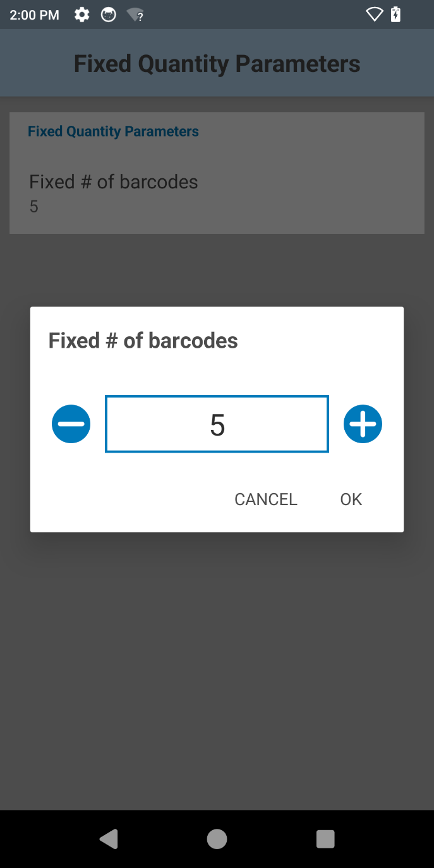Confirm the dialog with OK
This screenshot has width=434, height=868.
(x=351, y=499)
